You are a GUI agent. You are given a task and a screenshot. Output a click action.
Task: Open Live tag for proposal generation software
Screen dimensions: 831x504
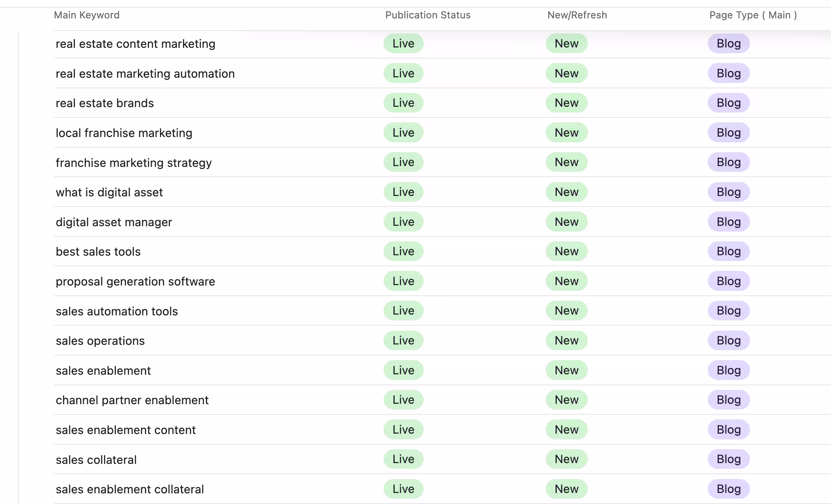tap(404, 281)
